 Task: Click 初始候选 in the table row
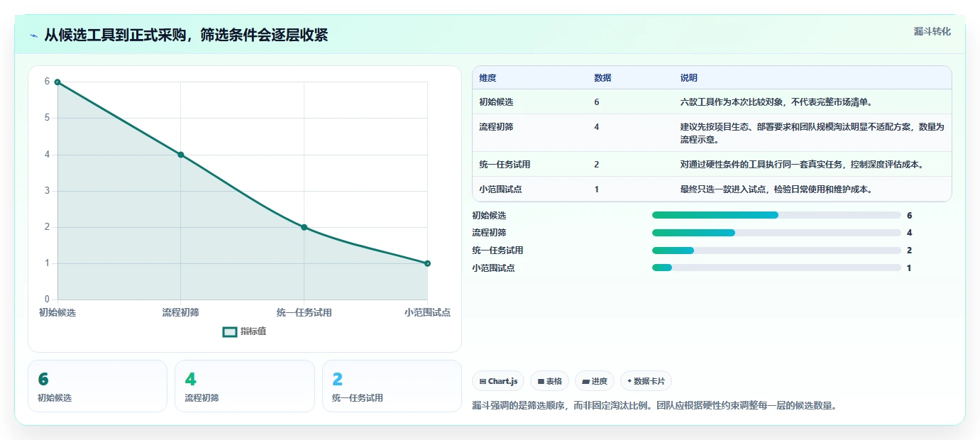click(x=496, y=102)
